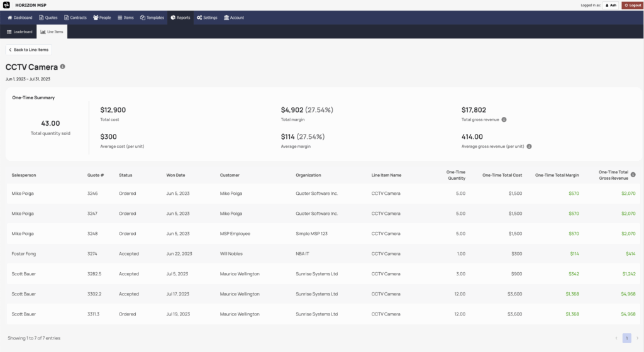
Task: Open the Ash user profile button
Action: [x=610, y=5]
